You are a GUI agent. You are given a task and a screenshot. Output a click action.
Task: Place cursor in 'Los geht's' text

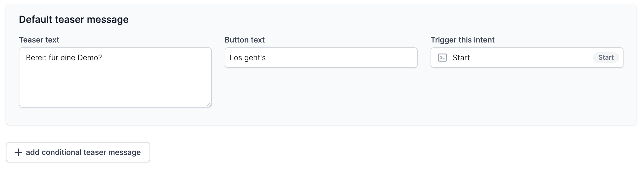tap(247, 58)
